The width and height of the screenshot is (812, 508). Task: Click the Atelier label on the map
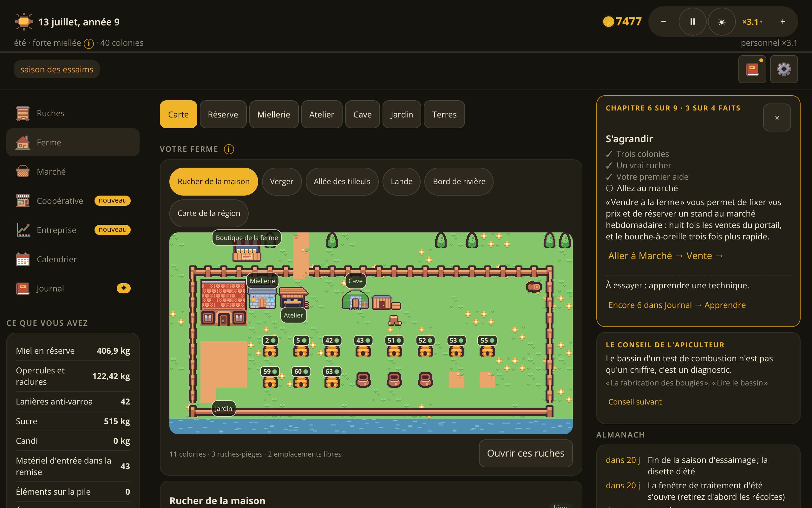click(x=293, y=315)
